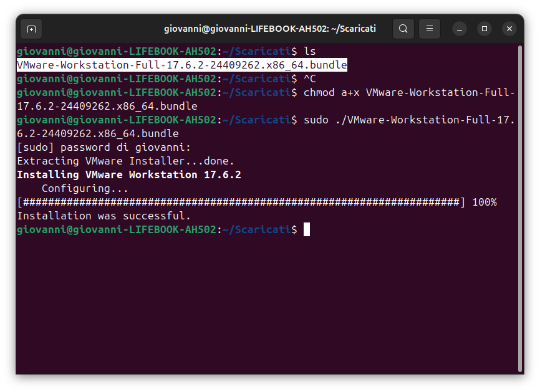Click the '^C' text

click(310, 79)
